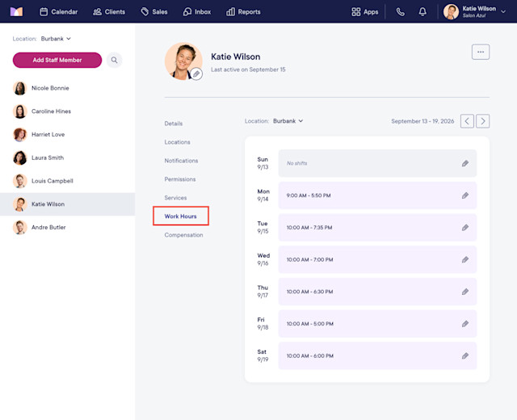Edit Saturday 9/19 shift pencil icon

pyautogui.click(x=465, y=355)
